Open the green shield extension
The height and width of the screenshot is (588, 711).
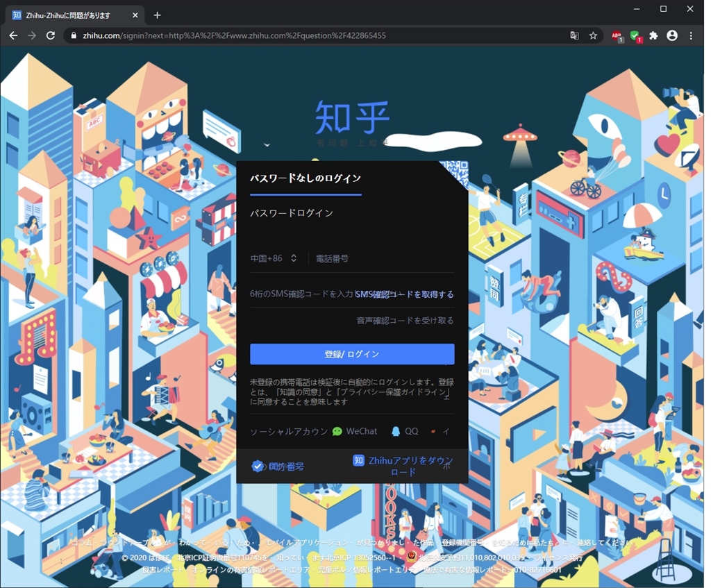click(x=636, y=36)
